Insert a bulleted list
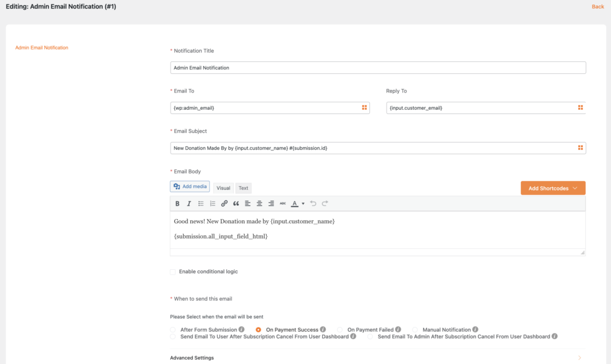611x364 pixels. click(x=201, y=203)
